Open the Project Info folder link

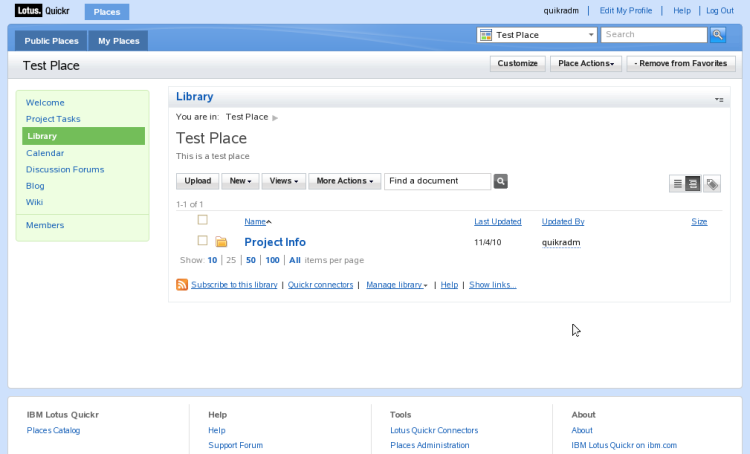pyautogui.click(x=275, y=242)
